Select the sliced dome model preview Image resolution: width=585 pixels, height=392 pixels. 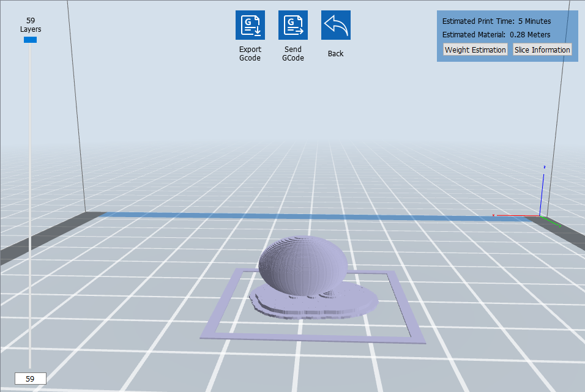pyautogui.click(x=303, y=265)
